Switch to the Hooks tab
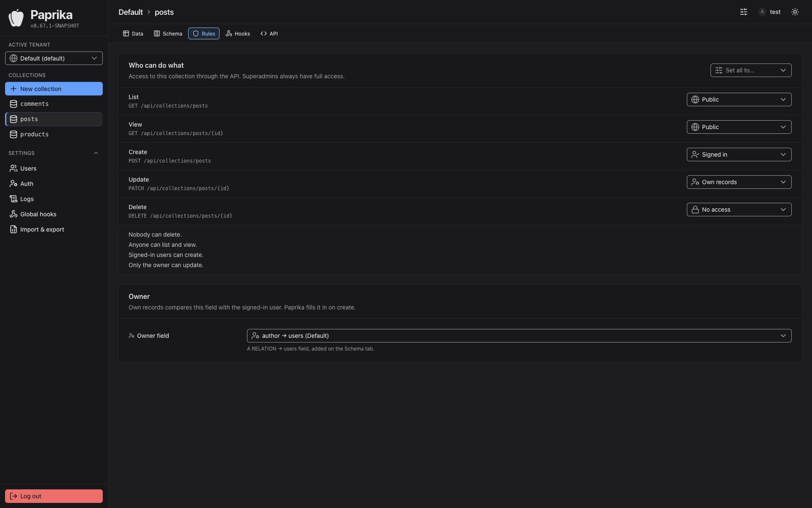This screenshot has height=508, width=812. point(238,33)
